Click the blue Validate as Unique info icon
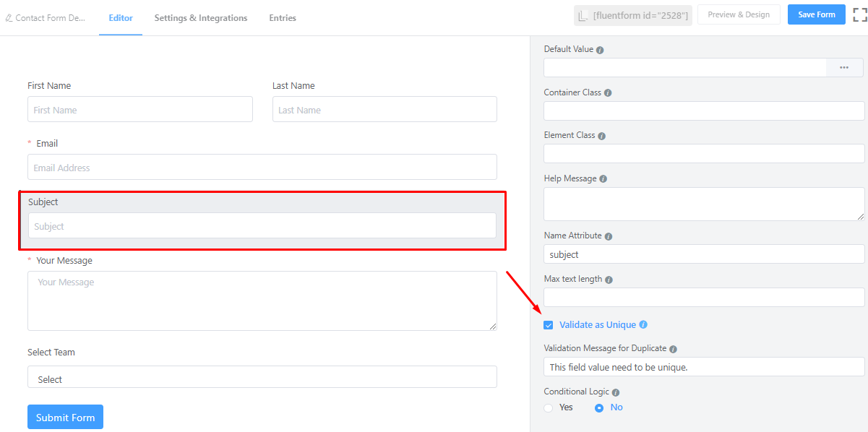Screen dimensions: 868x432 pyautogui.click(x=643, y=325)
